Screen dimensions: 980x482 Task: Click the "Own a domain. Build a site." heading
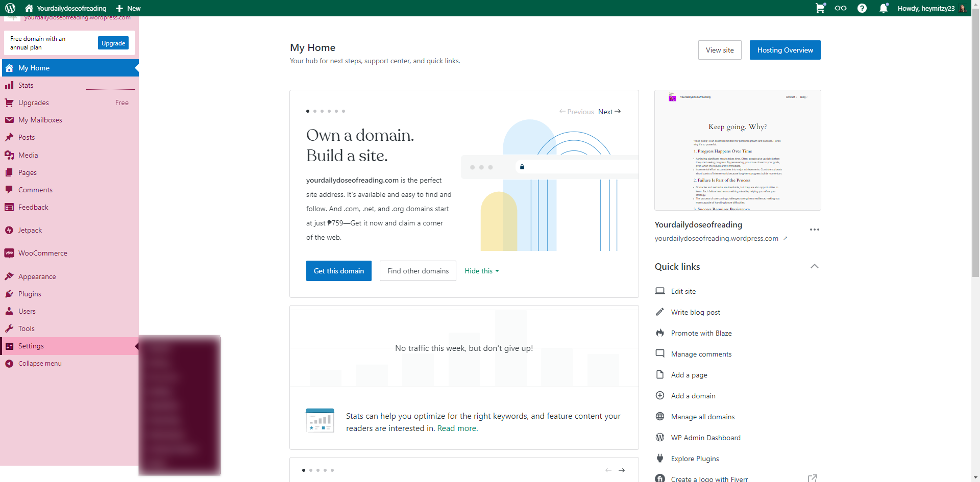click(x=360, y=145)
